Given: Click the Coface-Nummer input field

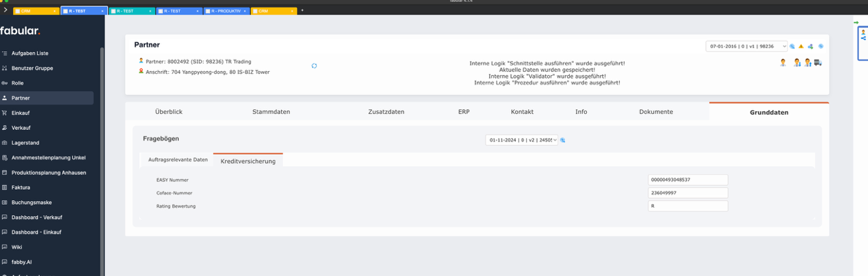Looking at the screenshot, I should click(x=687, y=193).
